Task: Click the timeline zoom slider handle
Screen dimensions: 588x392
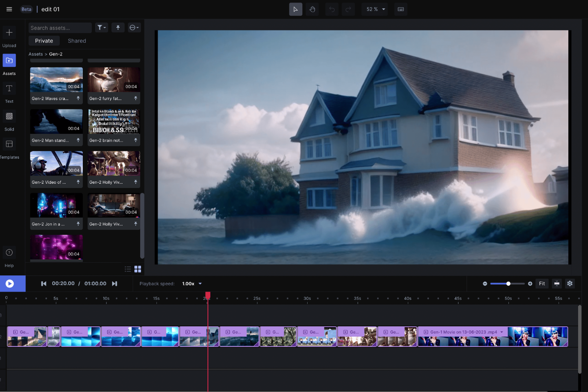Action: pos(508,284)
